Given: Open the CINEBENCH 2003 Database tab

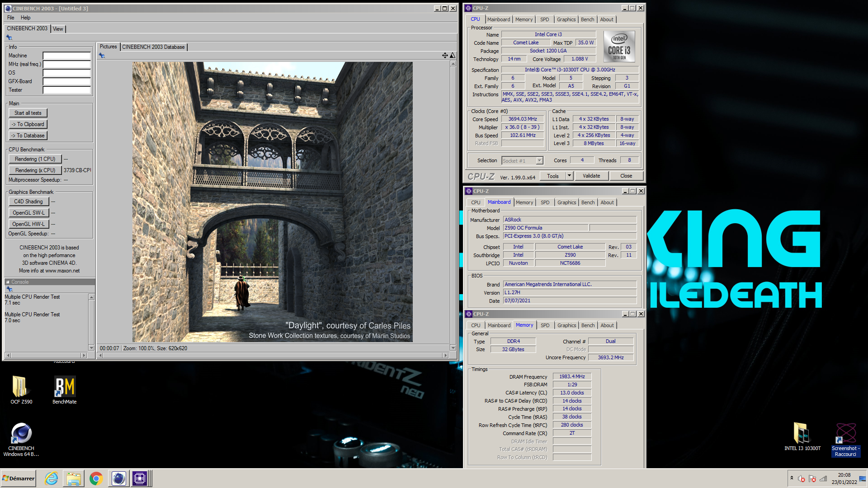Looking at the screenshot, I should click(154, 47).
